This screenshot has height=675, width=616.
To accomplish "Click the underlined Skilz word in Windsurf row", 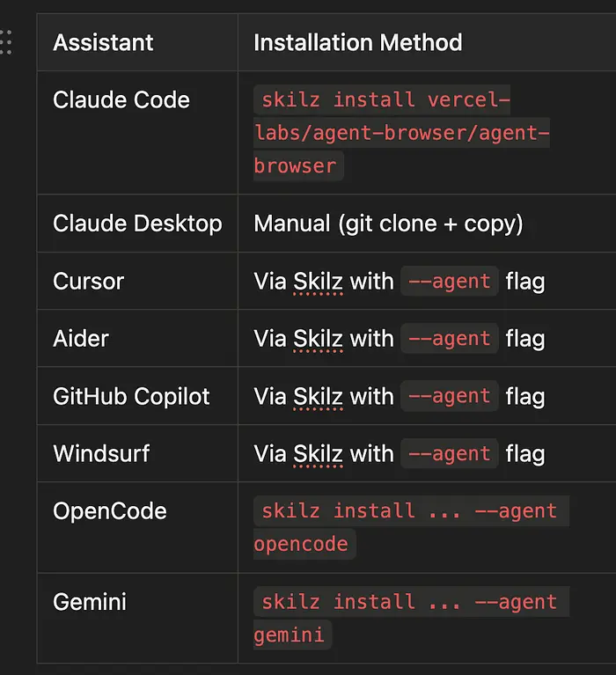I will 318,454.
